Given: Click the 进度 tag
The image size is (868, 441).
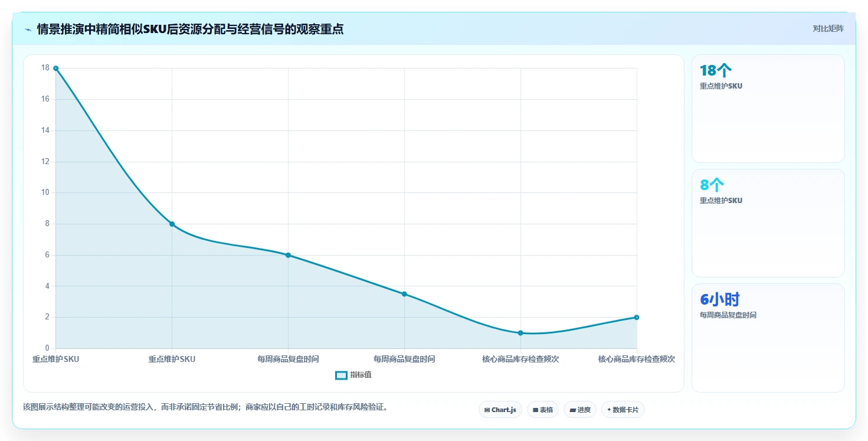Looking at the screenshot, I should tap(580, 410).
